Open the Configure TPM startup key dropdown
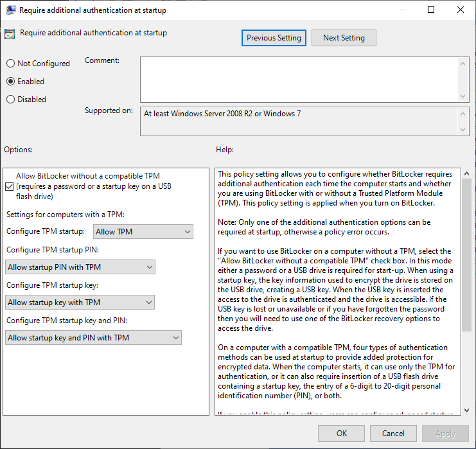The height and width of the screenshot is (449, 476). click(x=80, y=303)
